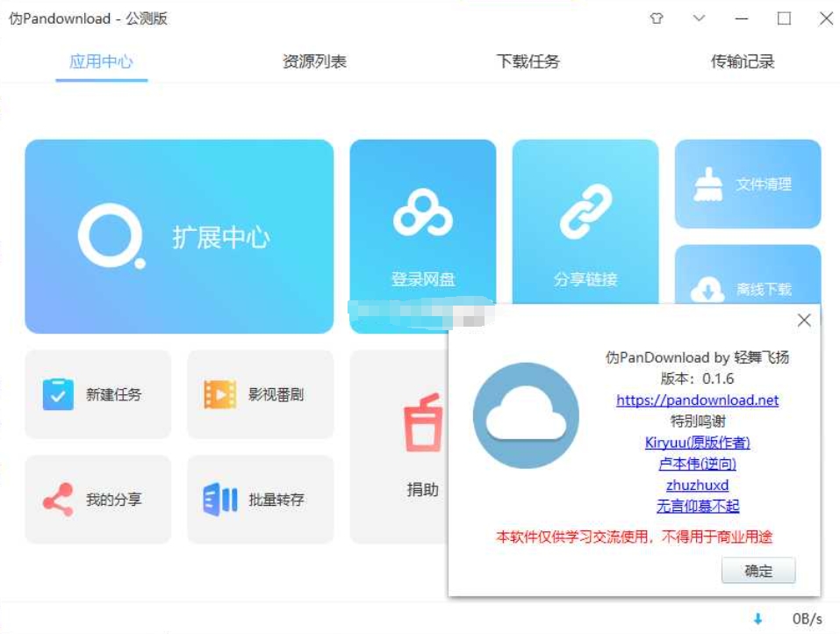Click the 捐助 donate cup icon
The height and width of the screenshot is (634, 840).
pyautogui.click(x=423, y=423)
